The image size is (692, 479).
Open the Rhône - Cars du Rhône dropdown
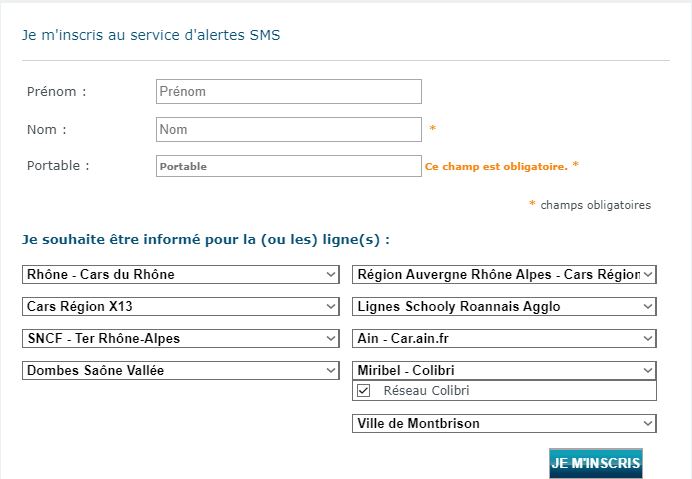(180, 274)
